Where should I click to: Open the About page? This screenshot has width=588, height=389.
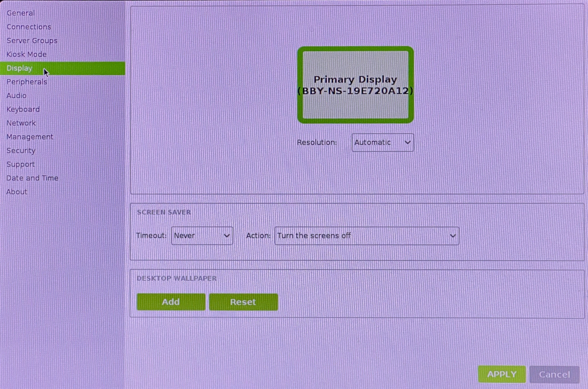tap(17, 192)
